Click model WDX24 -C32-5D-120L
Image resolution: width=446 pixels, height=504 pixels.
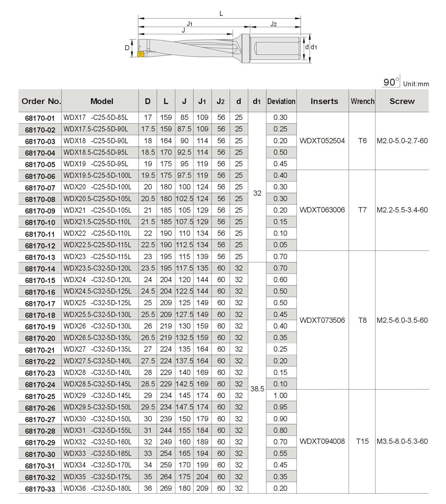point(97,280)
